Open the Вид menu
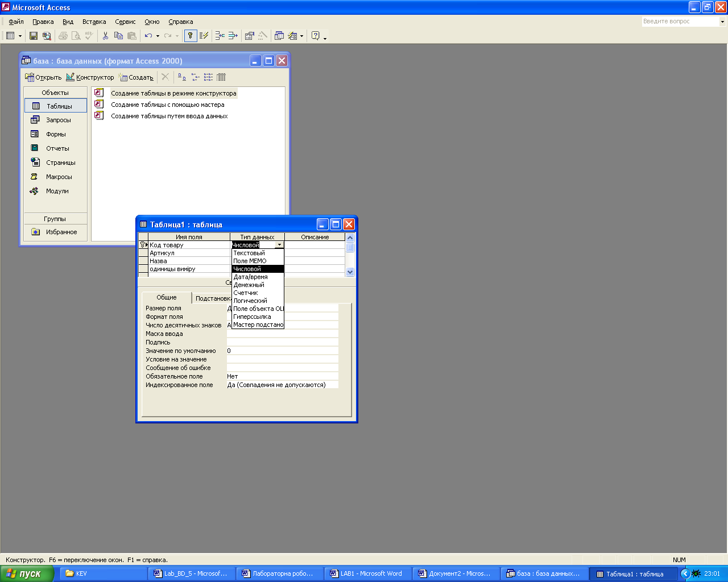728x582 pixels. point(68,22)
